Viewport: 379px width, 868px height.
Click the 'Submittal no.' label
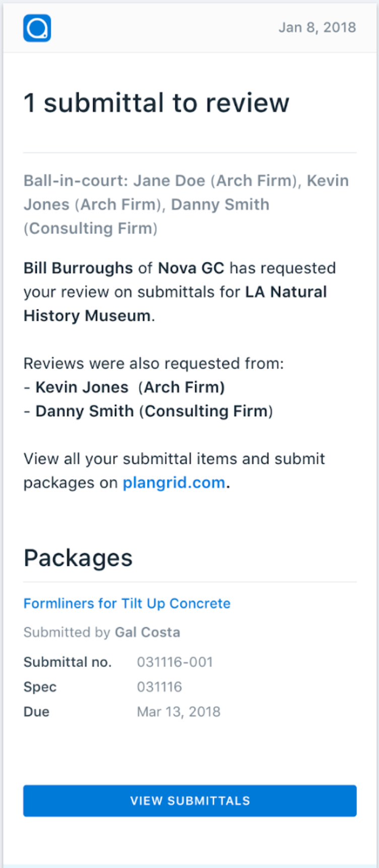(68, 662)
